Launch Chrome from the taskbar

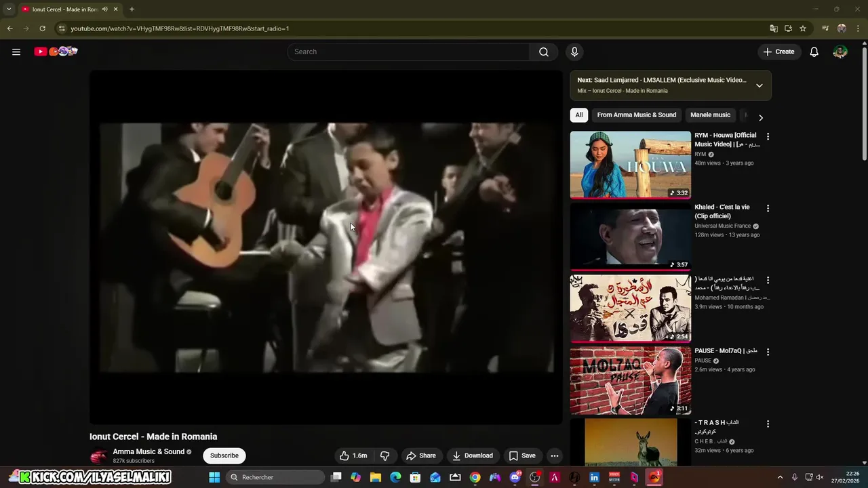click(475, 477)
